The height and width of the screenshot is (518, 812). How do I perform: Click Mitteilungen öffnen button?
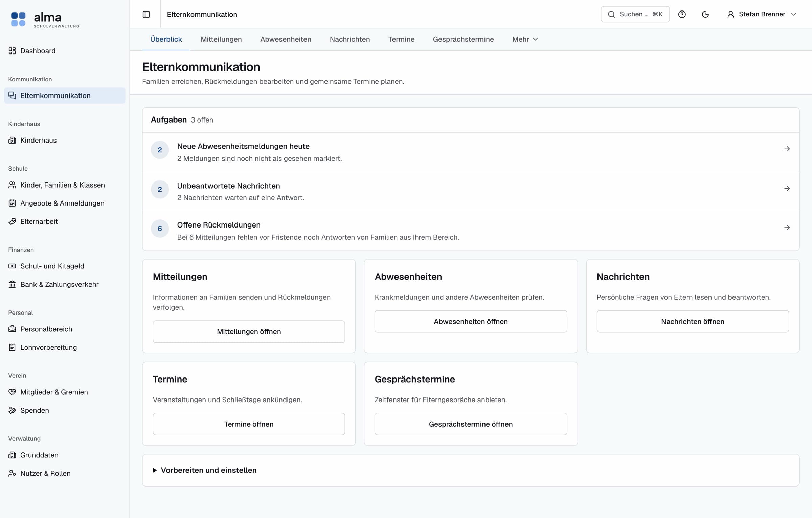tap(249, 331)
